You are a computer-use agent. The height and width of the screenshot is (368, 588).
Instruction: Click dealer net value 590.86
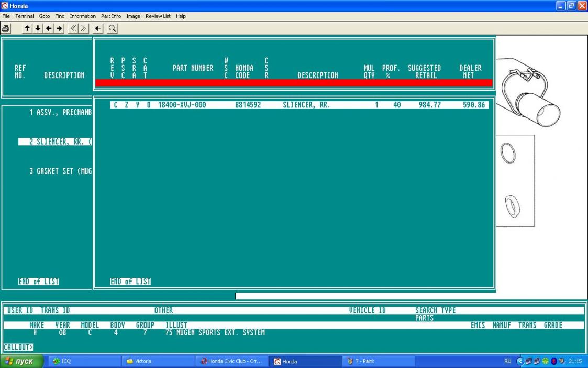click(474, 105)
